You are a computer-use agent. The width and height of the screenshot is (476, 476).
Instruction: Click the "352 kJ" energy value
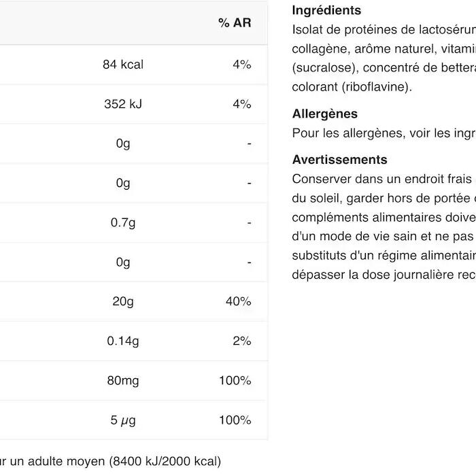click(x=123, y=104)
